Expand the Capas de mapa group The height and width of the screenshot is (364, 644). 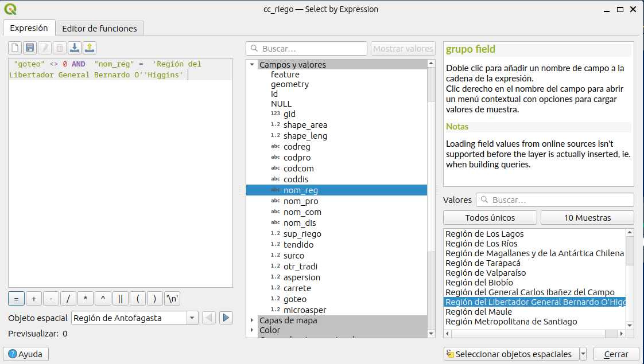252,320
